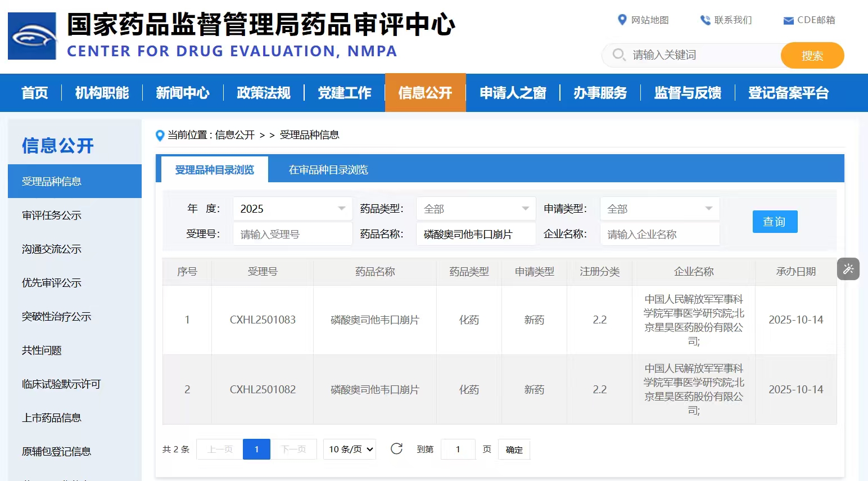Click the 确定 page jump button

[514, 449]
